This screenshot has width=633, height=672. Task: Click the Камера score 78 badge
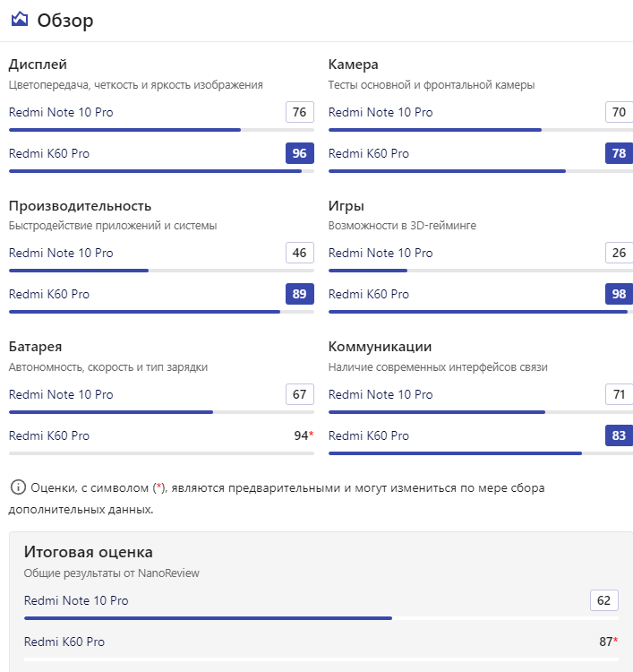coord(619,153)
